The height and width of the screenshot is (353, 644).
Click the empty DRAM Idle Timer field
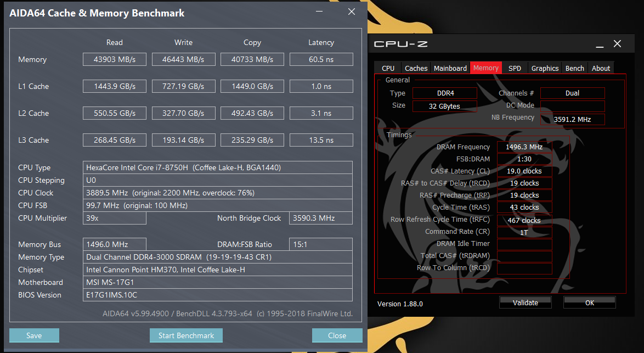(x=524, y=244)
